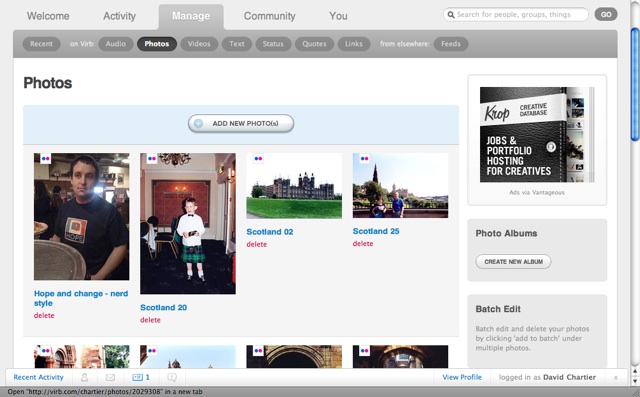Select the Feeds filter pill
This screenshot has height=397, width=640.
pos(451,44)
